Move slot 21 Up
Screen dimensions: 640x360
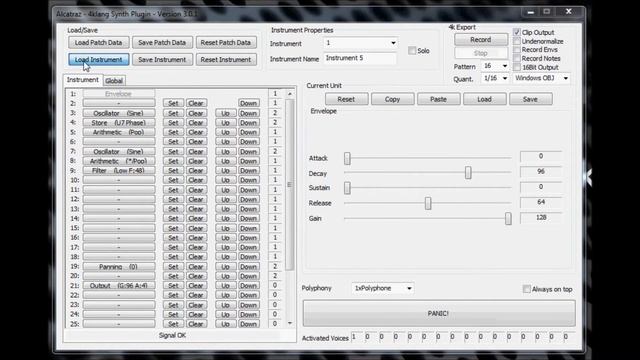(x=225, y=286)
